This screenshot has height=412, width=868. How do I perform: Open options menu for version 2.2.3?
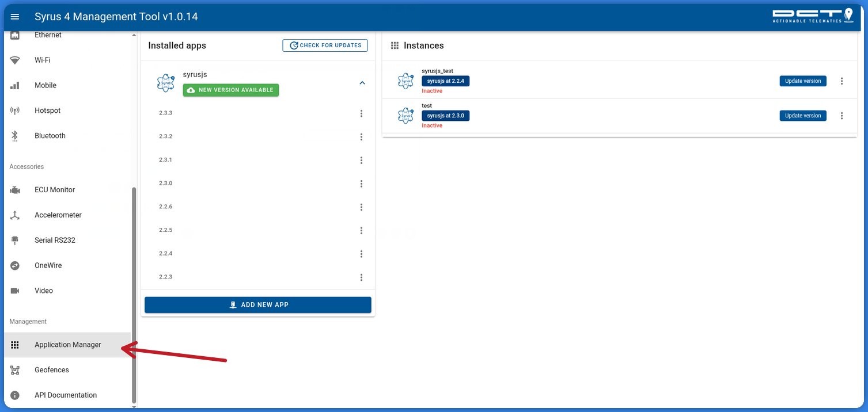coord(361,277)
